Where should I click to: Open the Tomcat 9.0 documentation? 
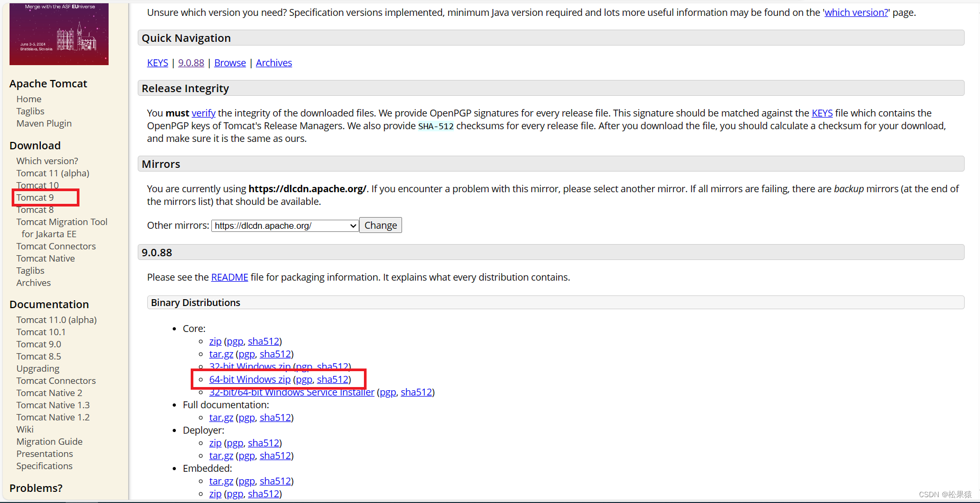[38, 344]
